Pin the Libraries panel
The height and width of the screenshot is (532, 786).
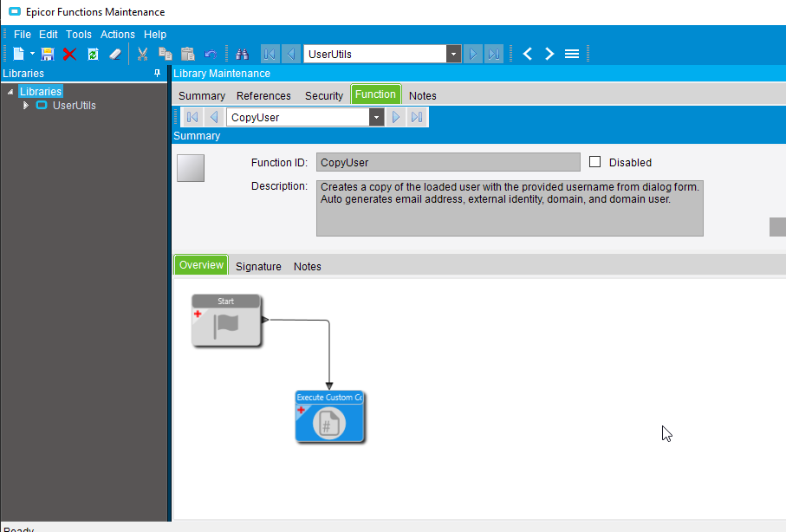158,73
